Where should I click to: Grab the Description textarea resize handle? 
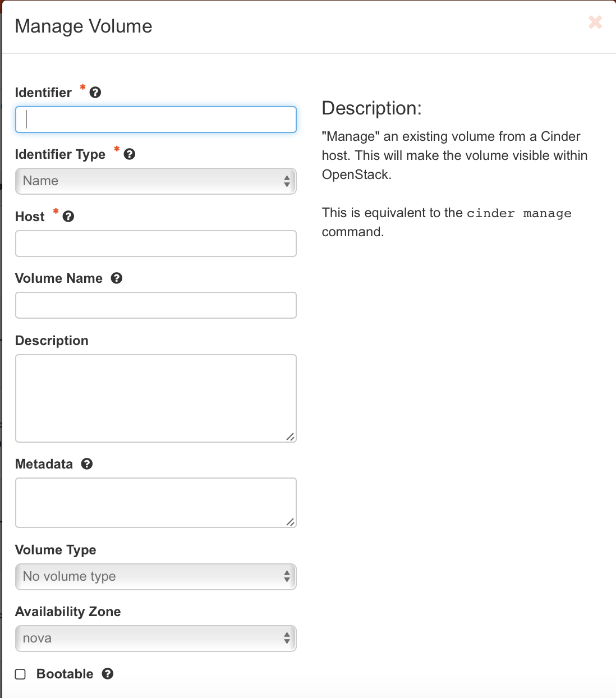pyautogui.click(x=290, y=437)
